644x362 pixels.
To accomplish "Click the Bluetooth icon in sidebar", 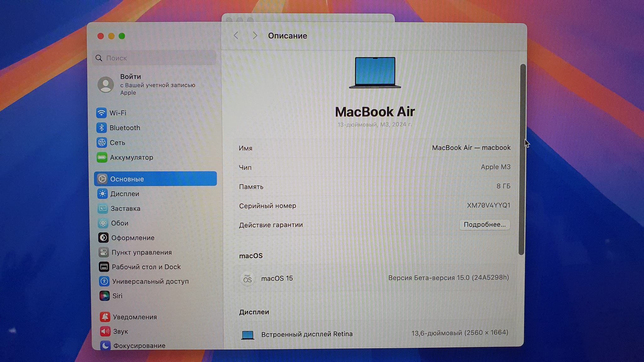I will tap(101, 128).
